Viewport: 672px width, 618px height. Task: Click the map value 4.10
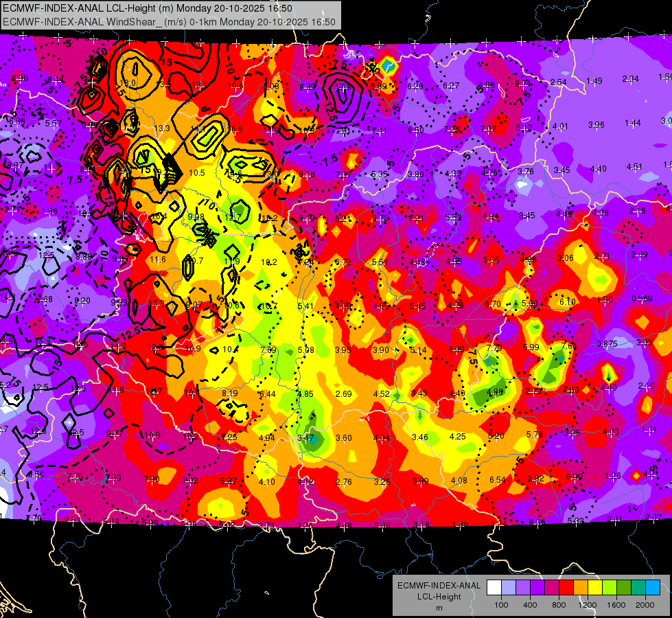click(x=266, y=481)
